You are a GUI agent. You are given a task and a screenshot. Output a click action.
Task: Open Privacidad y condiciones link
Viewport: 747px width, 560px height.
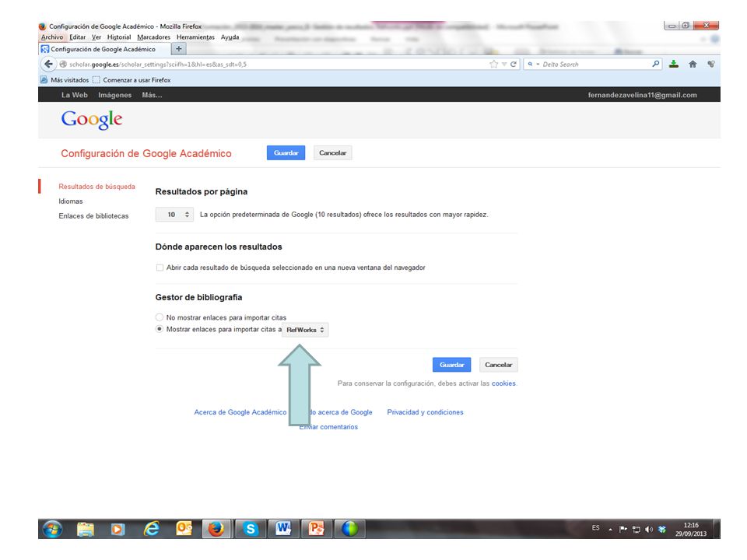click(x=425, y=412)
